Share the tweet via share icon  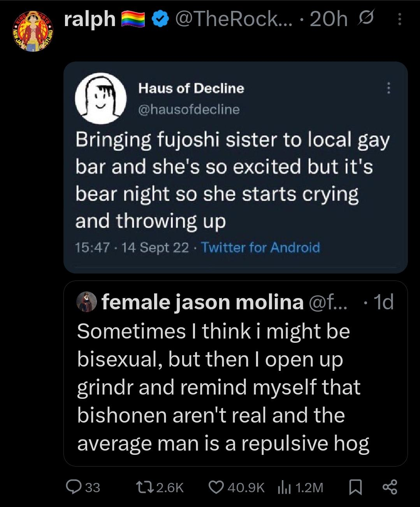(390, 487)
